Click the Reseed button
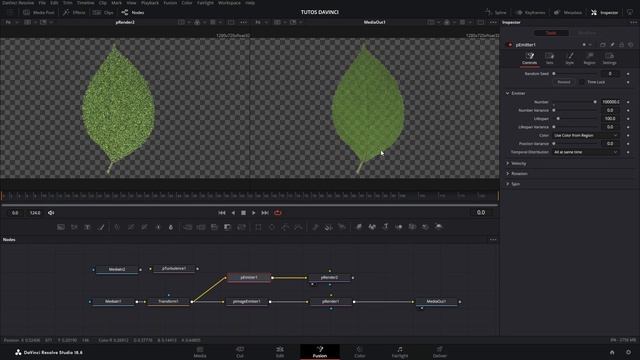Viewport: 640px width, 360px height. 564,82
